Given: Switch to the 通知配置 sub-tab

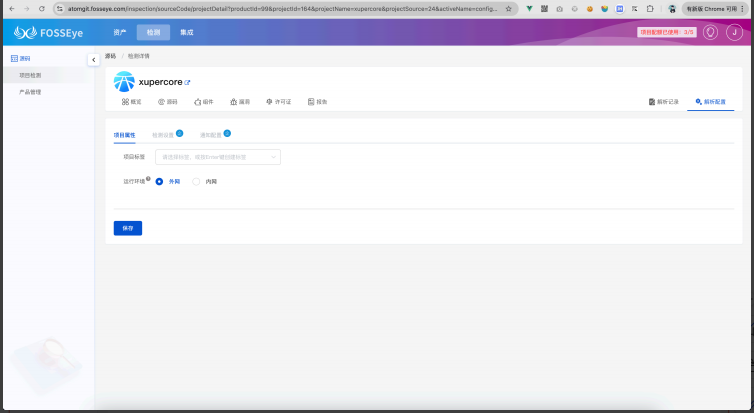Looking at the screenshot, I should (211, 135).
